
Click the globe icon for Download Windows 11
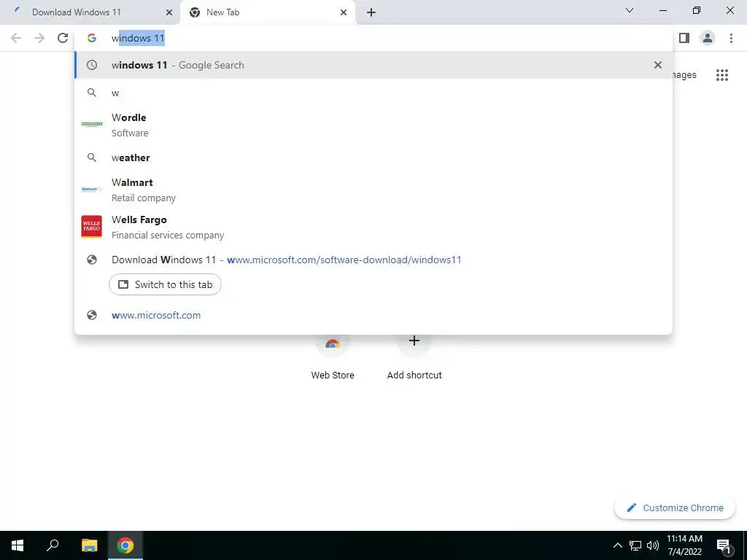tap(92, 260)
